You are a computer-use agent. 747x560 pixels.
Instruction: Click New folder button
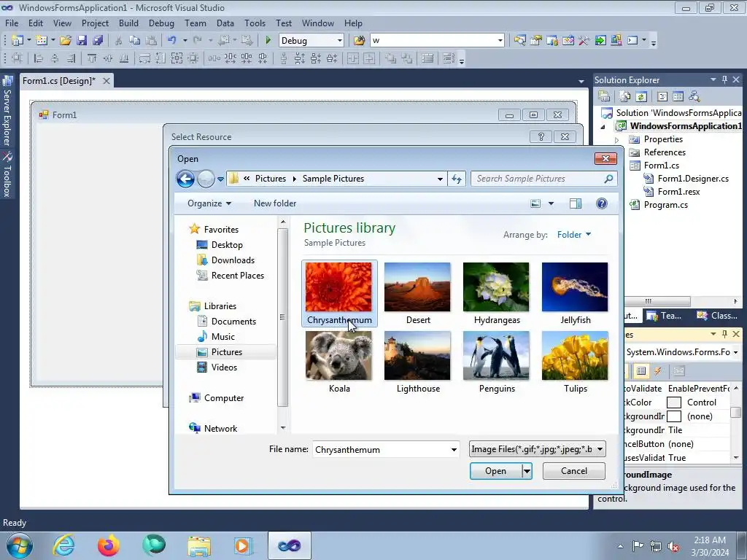coord(275,203)
